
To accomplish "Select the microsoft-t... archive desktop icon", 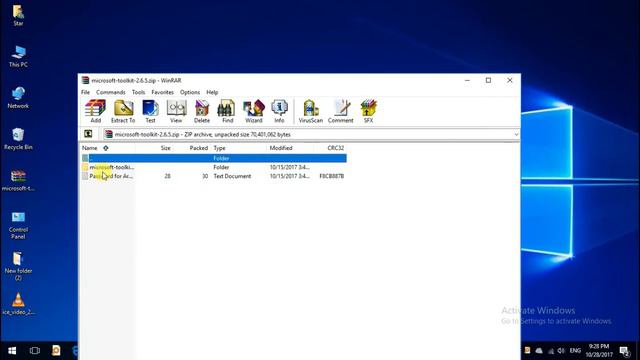I will pos(18,180).
